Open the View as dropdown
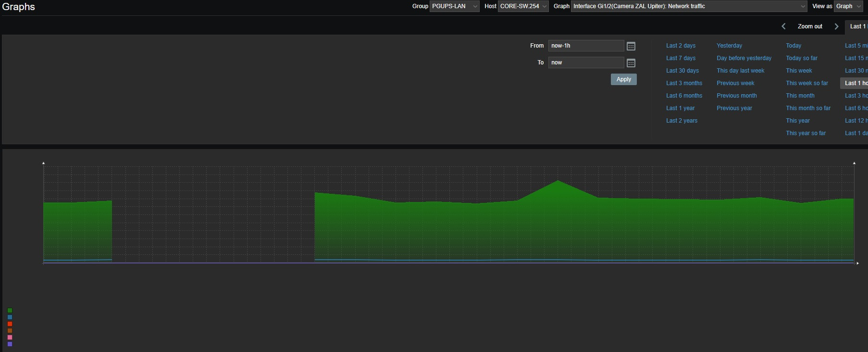The height and width of the screenshot is (352, 868). (849, 6)
